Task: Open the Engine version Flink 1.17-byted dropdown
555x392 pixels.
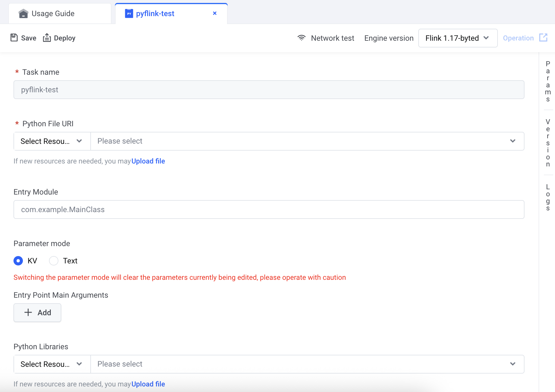Action: (458, 38)
